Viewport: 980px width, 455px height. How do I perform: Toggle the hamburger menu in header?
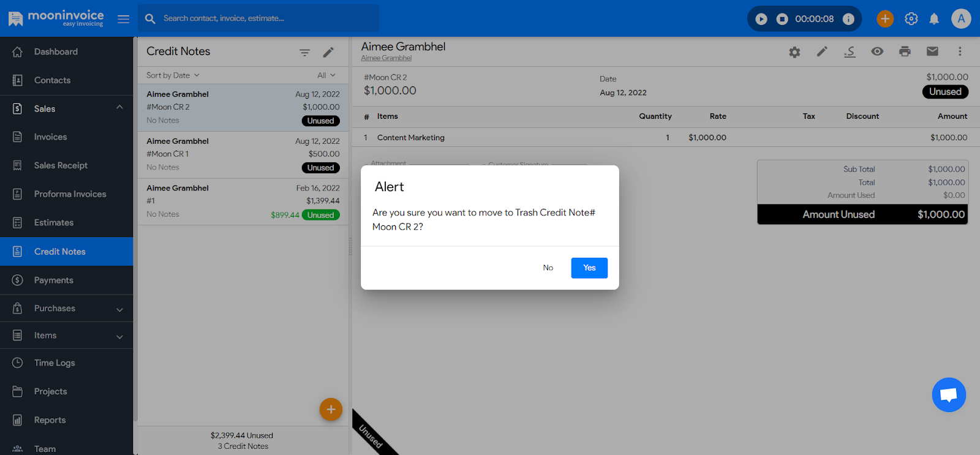123,19
